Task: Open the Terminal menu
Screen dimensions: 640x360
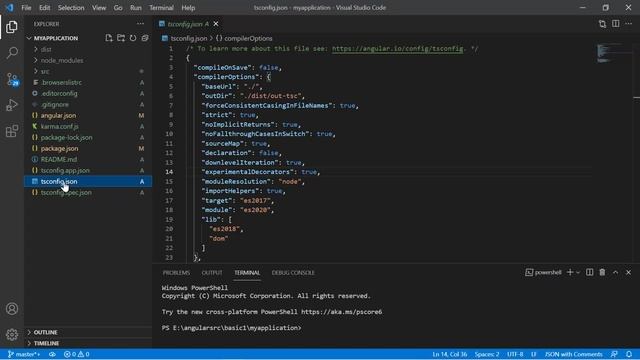Action: click(x=161, y=7)
